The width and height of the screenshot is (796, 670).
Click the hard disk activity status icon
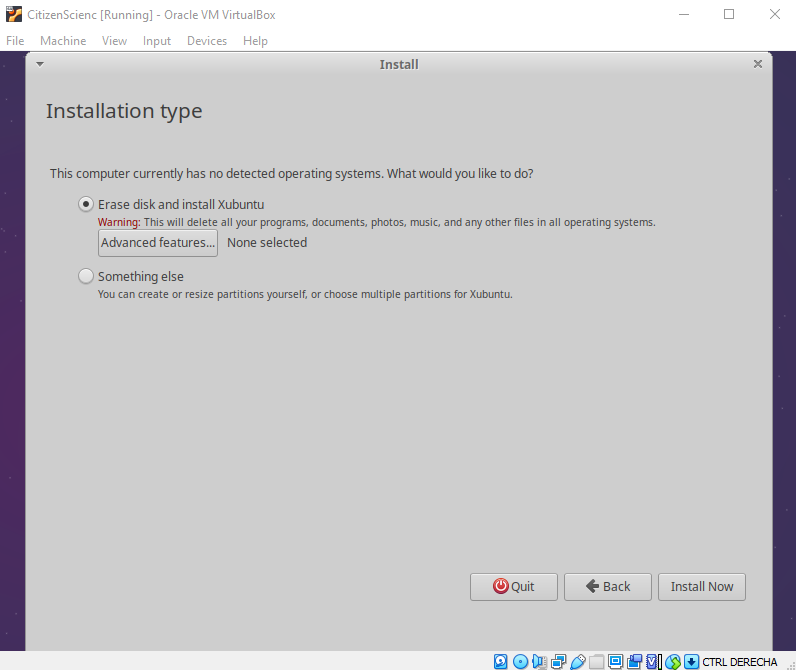tap(500, 661)
